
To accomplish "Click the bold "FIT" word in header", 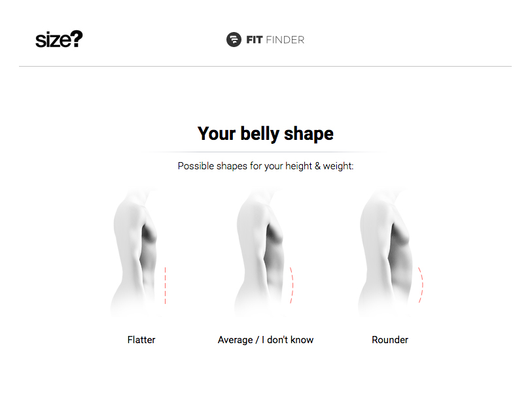I will tap(254, 40).
